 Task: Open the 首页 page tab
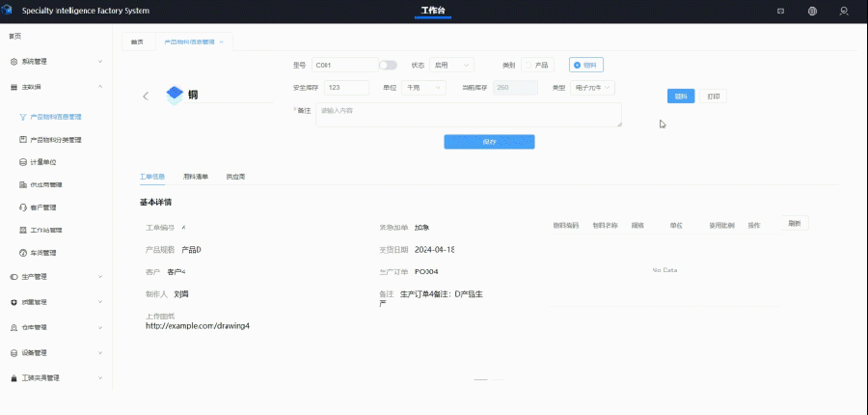[137, 42]
